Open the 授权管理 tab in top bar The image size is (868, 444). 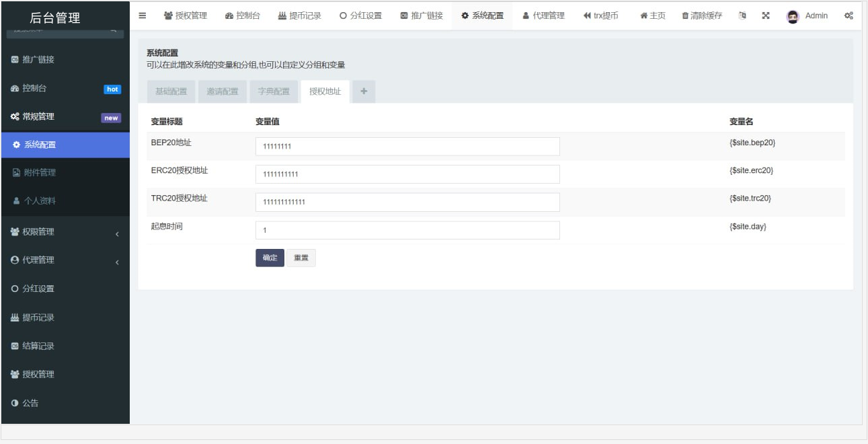coord(186,15)
